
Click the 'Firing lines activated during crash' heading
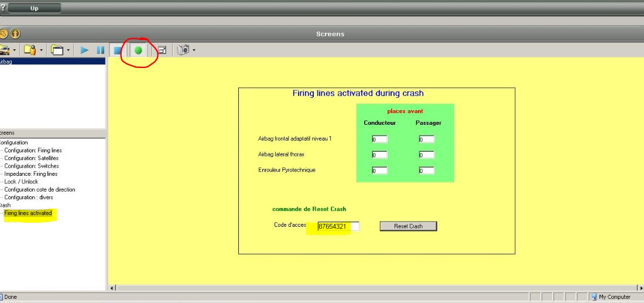(358, 93)
